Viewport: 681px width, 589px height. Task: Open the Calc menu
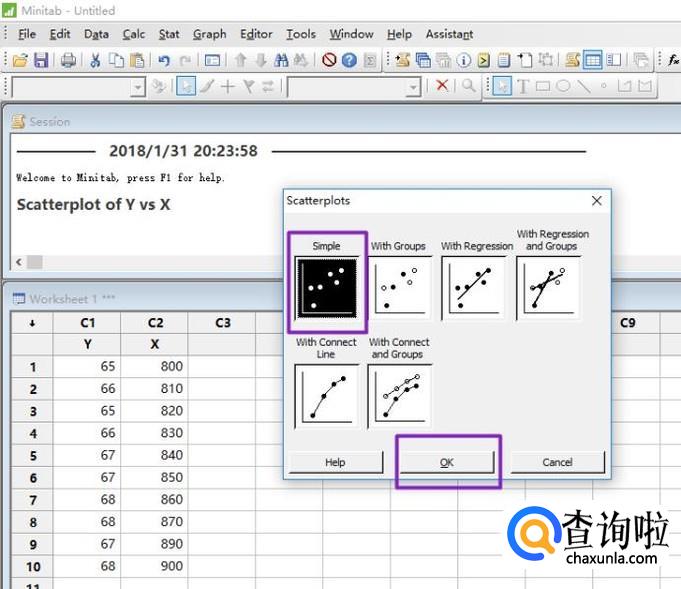pyautogui.click(x=134, y=34)
